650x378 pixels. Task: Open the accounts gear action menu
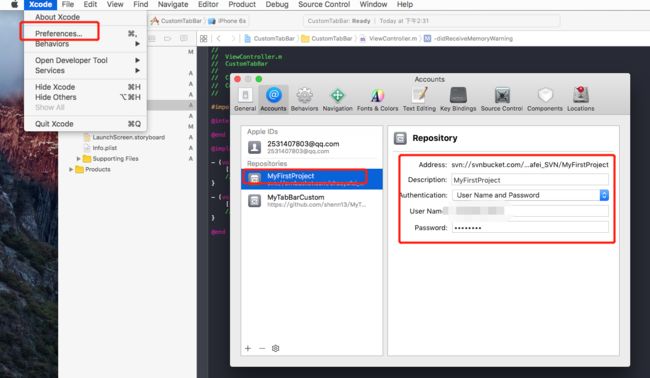click(275, 348)
